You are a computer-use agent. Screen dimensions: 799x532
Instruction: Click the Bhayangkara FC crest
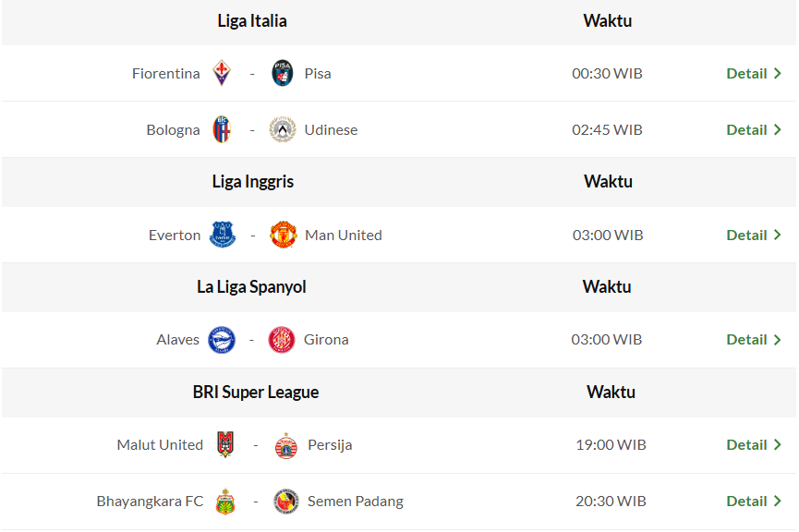point(225,502)
